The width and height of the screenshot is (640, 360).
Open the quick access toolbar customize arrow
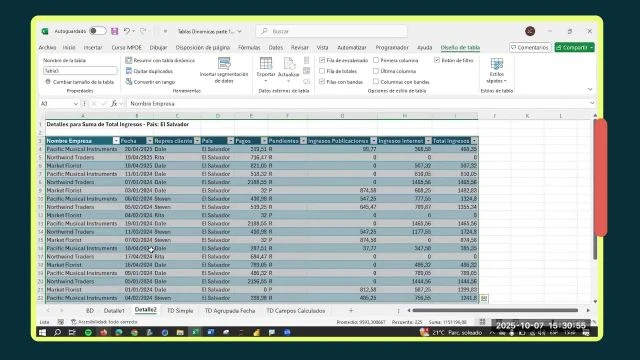[165, 31]
